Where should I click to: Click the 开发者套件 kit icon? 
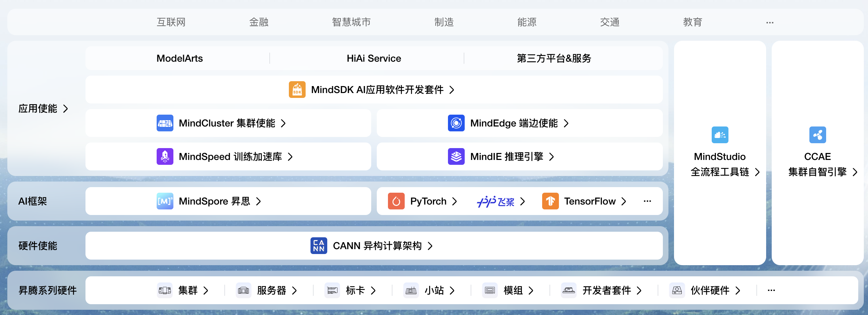point(569,290)
